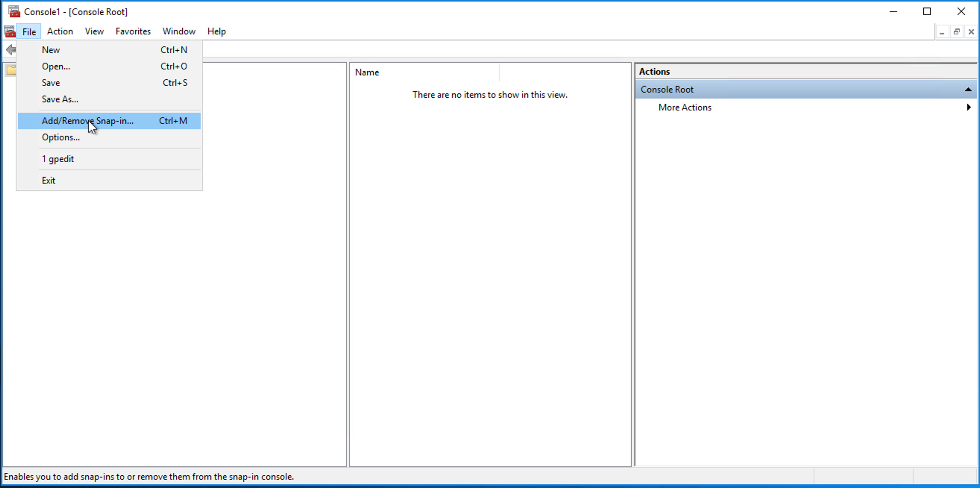980x488 pixels.
Task: Click the Console Root header in Actions pane
Action: [x=806, y=90]
